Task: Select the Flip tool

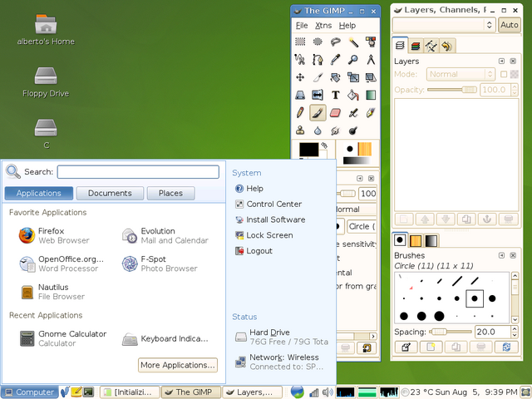Action: click(318, 95)
